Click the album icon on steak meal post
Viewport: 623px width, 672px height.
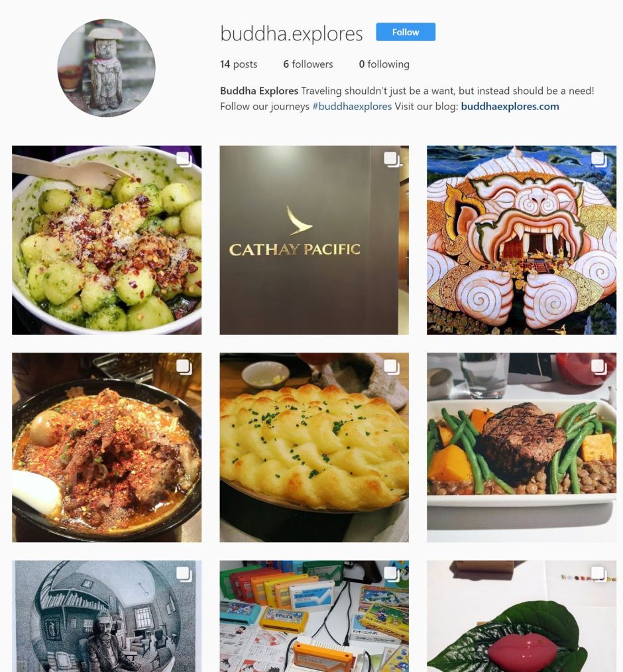tap(599, 367)
